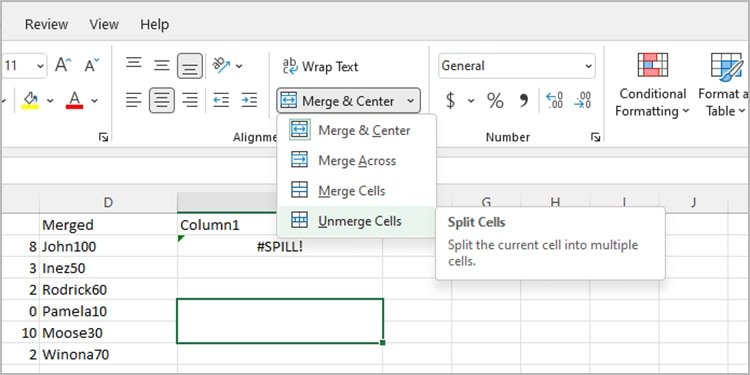Screen dimensions: 750x375
Task: Toggle Center horizontal text alignment
Action: coord(162,100)
